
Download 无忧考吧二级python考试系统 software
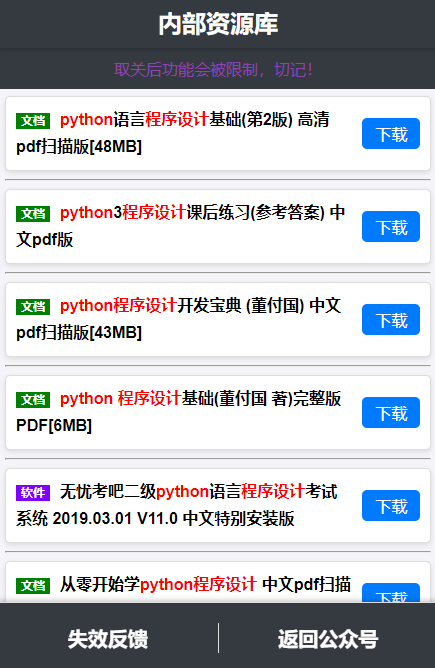point(391,506)
